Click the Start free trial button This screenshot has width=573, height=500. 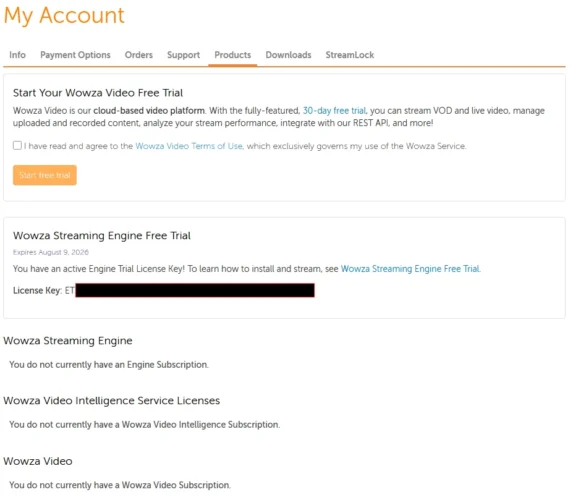point(45,175)
